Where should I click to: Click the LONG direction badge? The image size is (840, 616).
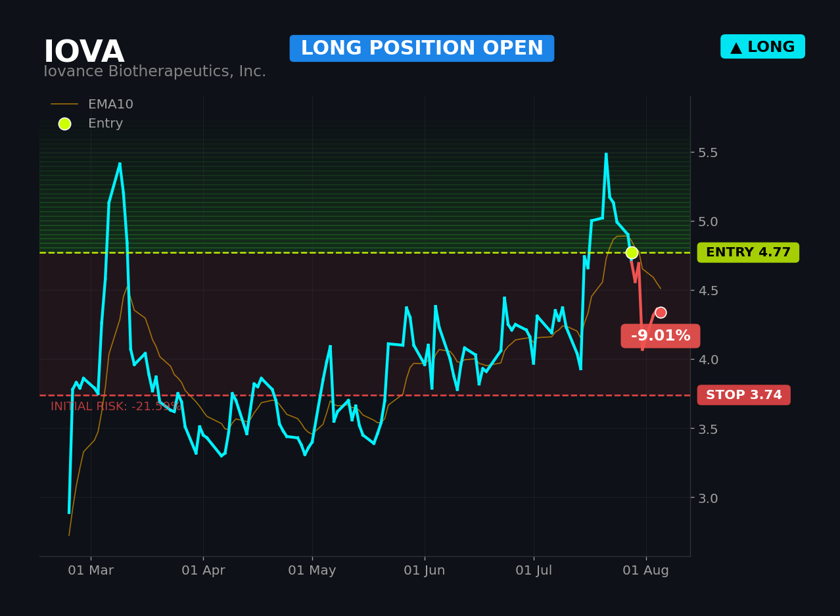coord(762,47)
